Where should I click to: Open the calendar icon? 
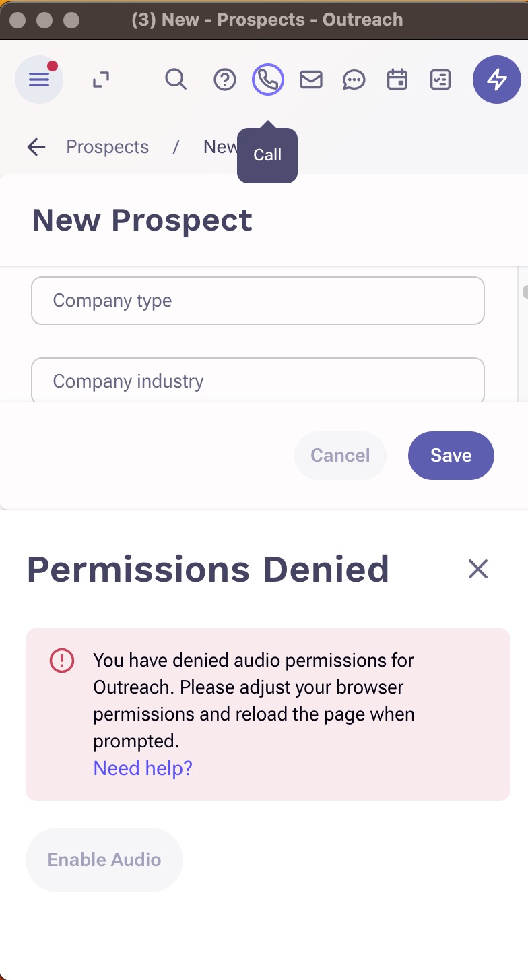click(397, 80)
